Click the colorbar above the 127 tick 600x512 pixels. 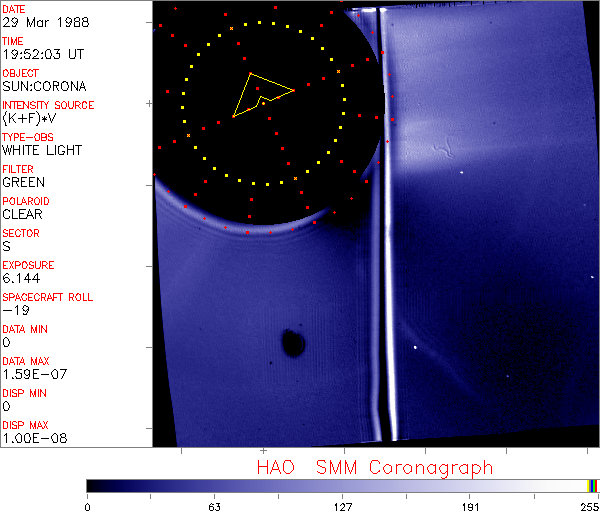[343, 485]
